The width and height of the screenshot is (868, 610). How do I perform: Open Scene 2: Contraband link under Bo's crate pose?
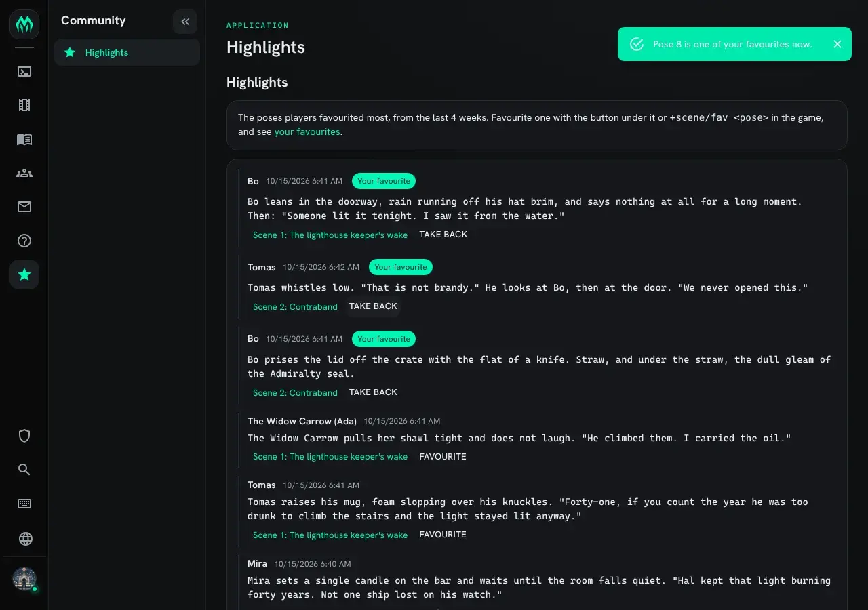(295, 392)
